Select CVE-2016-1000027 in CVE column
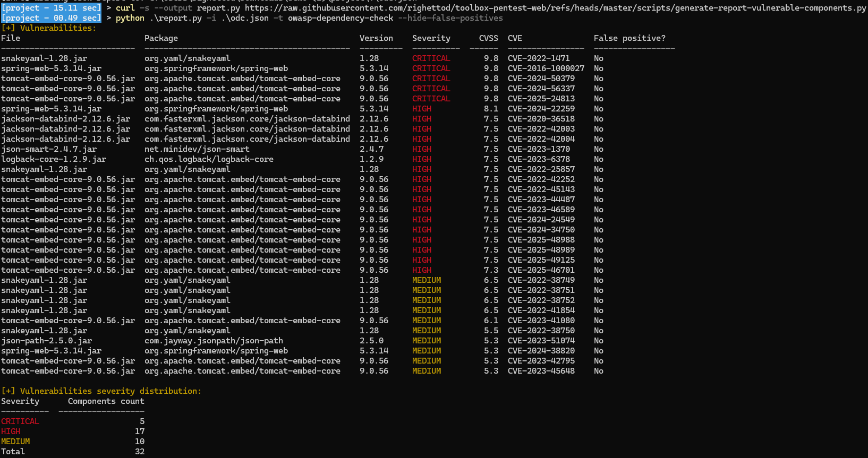Image resolution: width=868 pixels, height=458 pixels. coord(546,68)
